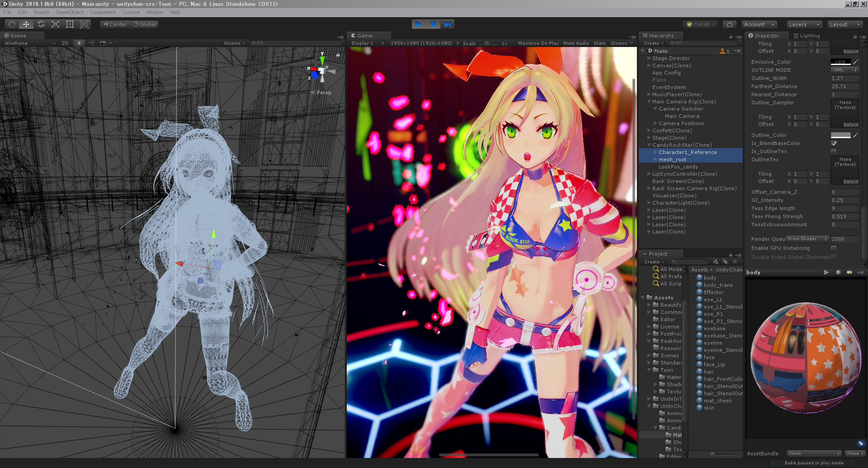Toggle scene effects image icon
Image resolution: width=868 pixels, height=468 pixels.
coord(103,43)
